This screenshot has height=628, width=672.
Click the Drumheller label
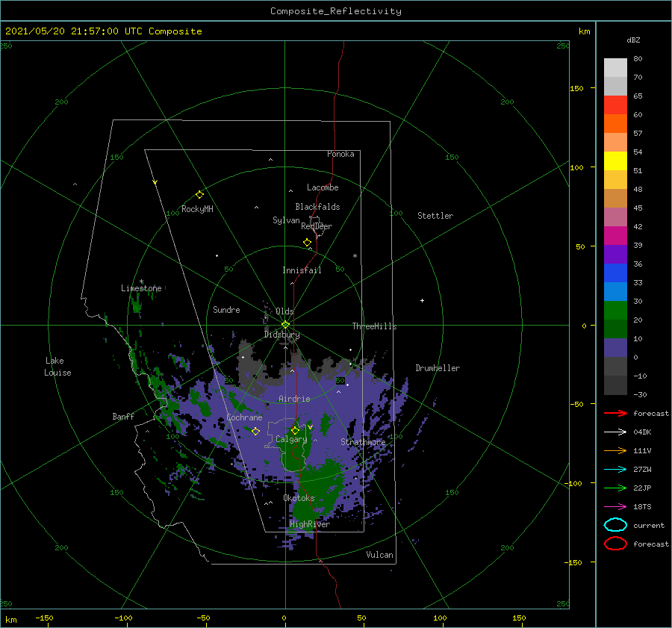[438, 368]
